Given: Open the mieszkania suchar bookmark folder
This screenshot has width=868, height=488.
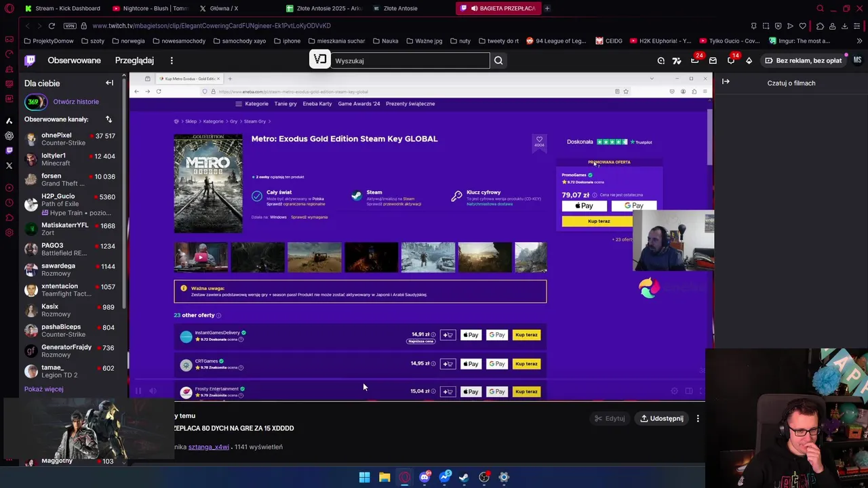Looking at the screenshot, I should pyautogui.click(x=336, y=41).
